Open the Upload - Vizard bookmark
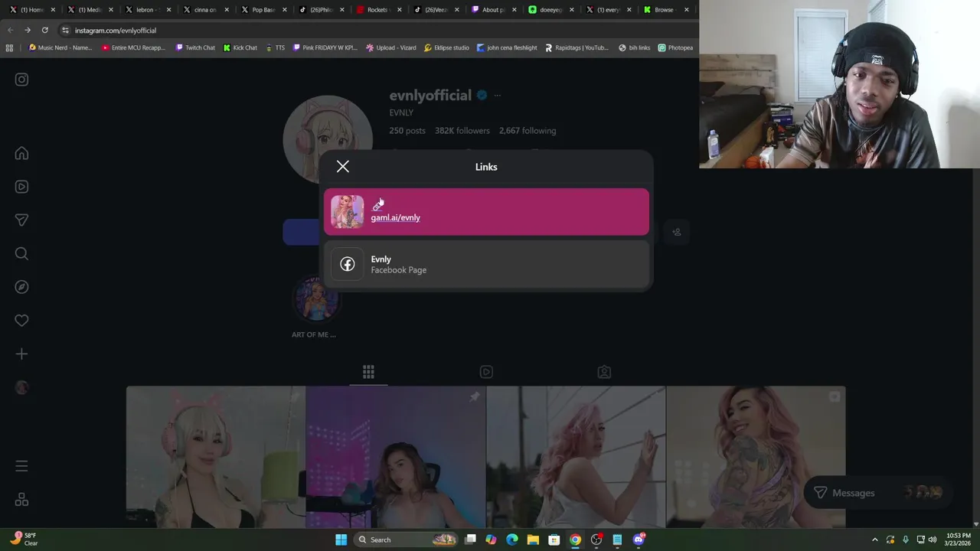 (x=391, y=47)
